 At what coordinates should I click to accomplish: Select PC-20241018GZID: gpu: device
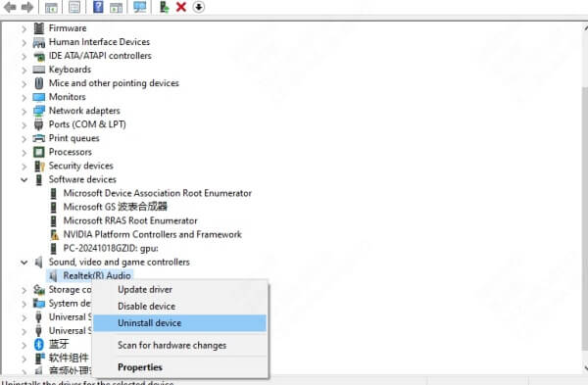pyautogui.click(x=111, y=248)
